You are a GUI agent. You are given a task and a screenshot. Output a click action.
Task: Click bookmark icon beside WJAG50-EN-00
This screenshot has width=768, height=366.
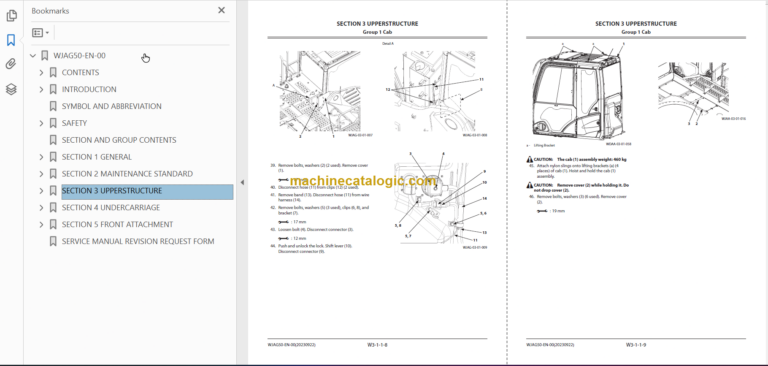45,56
